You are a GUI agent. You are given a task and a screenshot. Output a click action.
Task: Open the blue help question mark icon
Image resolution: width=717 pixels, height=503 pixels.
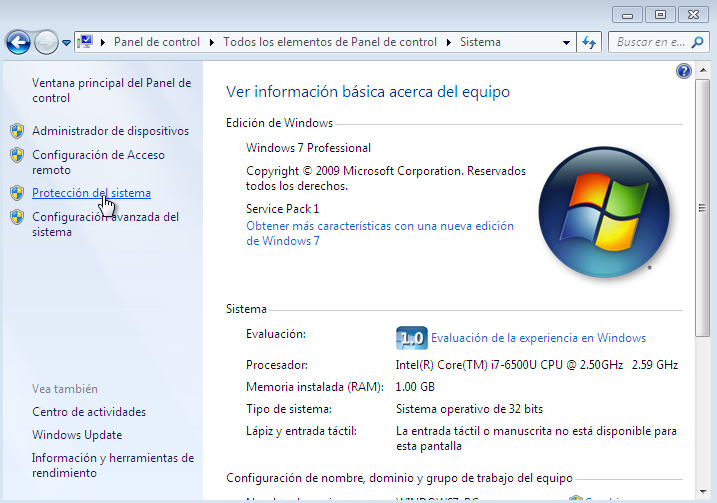[x=684, y=71]
